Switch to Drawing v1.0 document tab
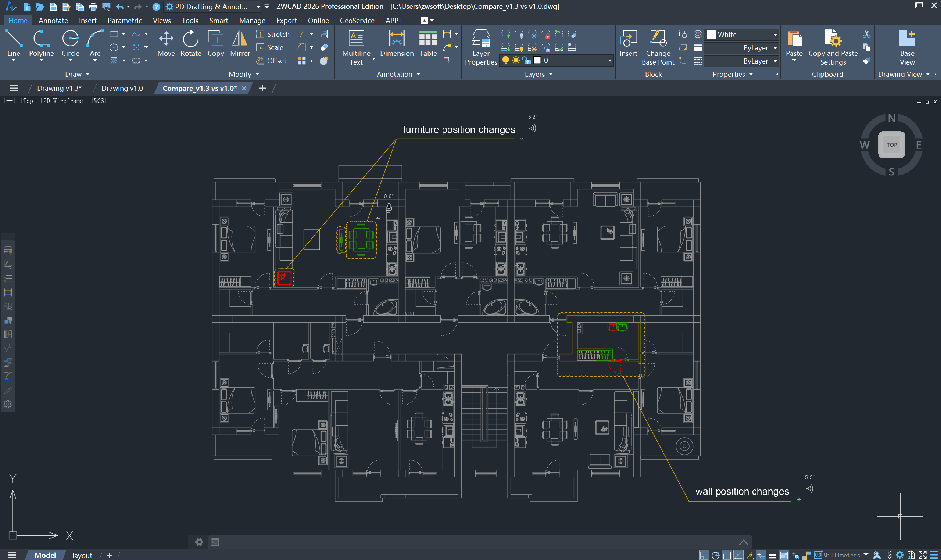941x560 pixels. (122, 88)
